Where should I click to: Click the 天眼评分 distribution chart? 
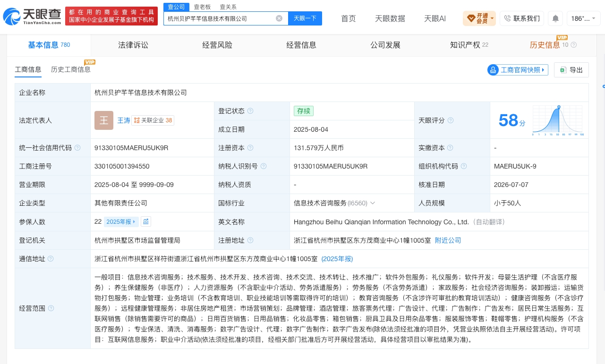[x=558, y=121]
